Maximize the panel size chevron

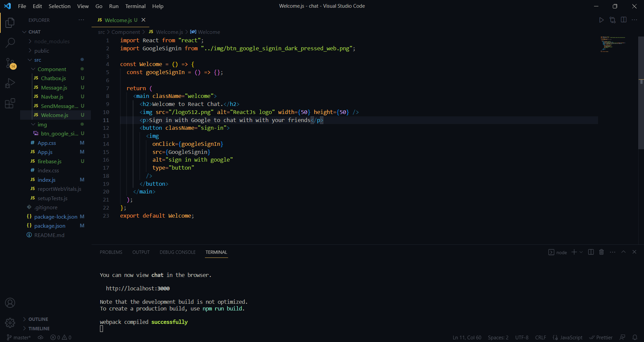tap(623, 252)
